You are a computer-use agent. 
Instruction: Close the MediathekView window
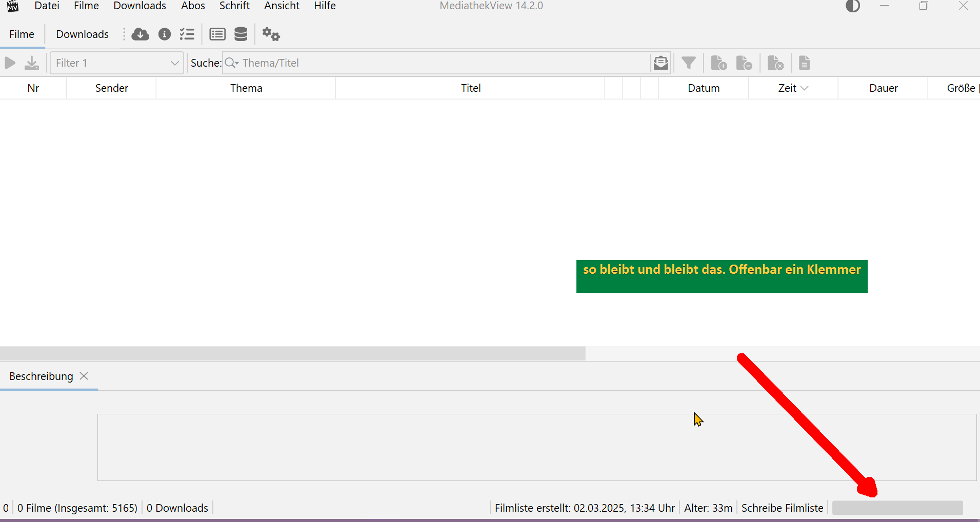(964, 6)
